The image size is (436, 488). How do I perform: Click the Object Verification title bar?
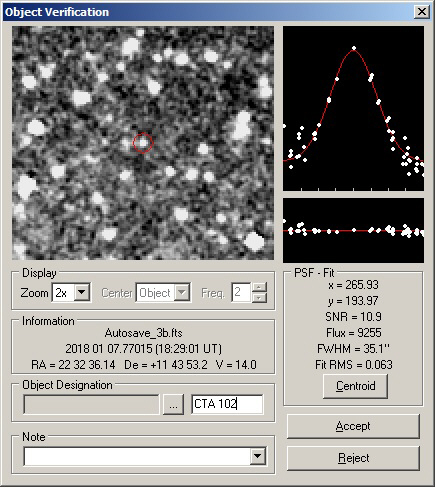(208, 12)
